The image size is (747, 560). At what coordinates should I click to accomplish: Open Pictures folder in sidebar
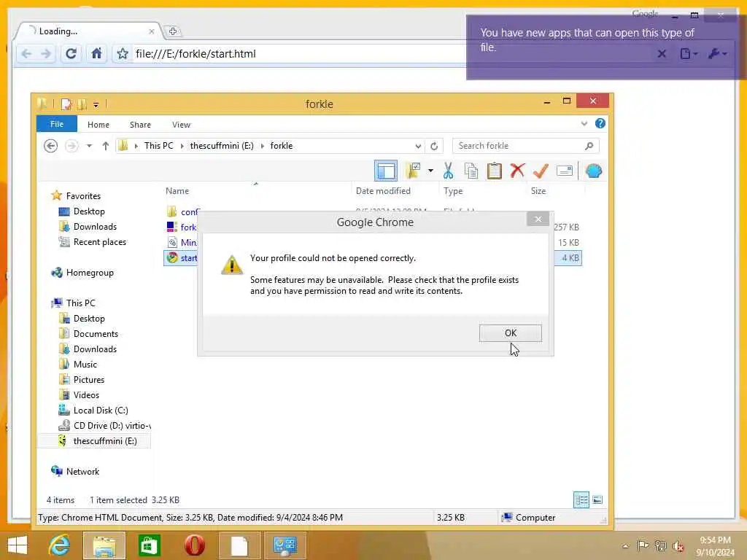pyautogui.click(x=88, y=379)
